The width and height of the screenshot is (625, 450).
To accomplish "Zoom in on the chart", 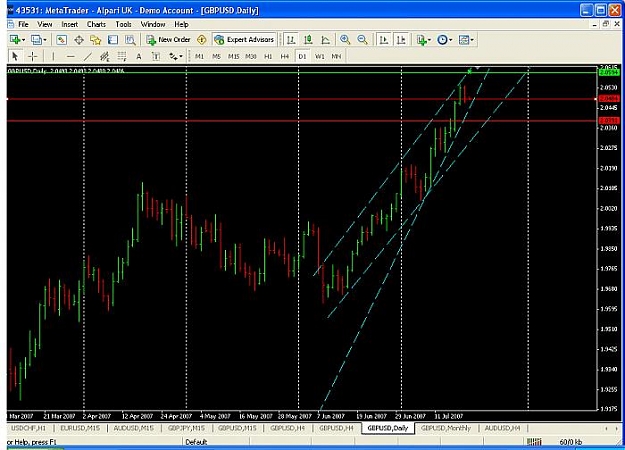I will tap(345, 40).
